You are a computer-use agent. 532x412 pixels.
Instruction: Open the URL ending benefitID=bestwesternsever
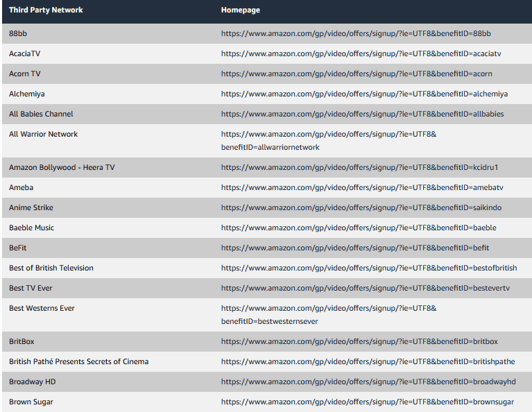(329, 315)
